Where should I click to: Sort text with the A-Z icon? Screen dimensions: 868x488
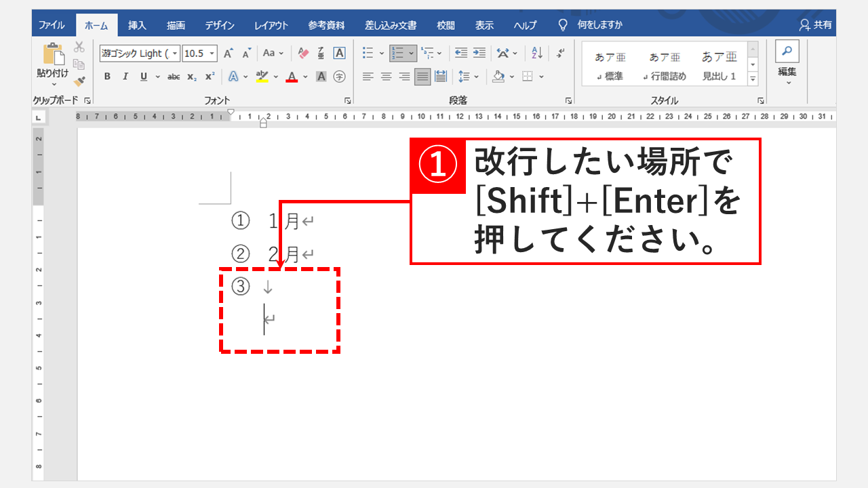(x=537, y=53)
